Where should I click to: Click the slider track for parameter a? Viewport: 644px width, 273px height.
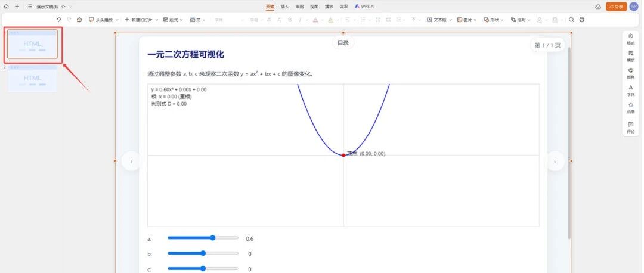point(203,238)
